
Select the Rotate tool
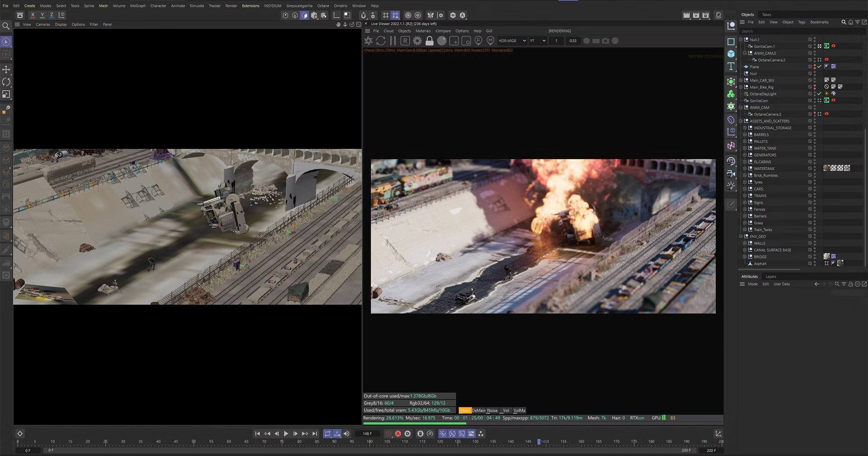6,82
